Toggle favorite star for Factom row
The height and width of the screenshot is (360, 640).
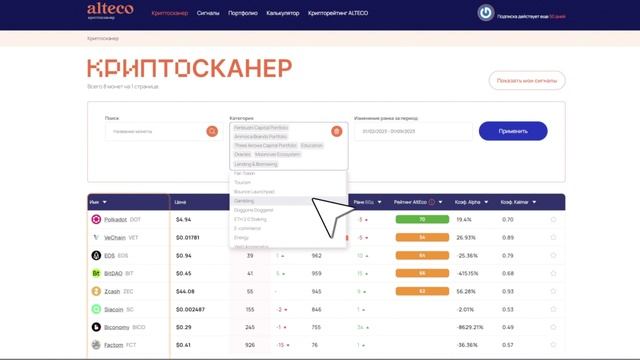coord(553,345)
